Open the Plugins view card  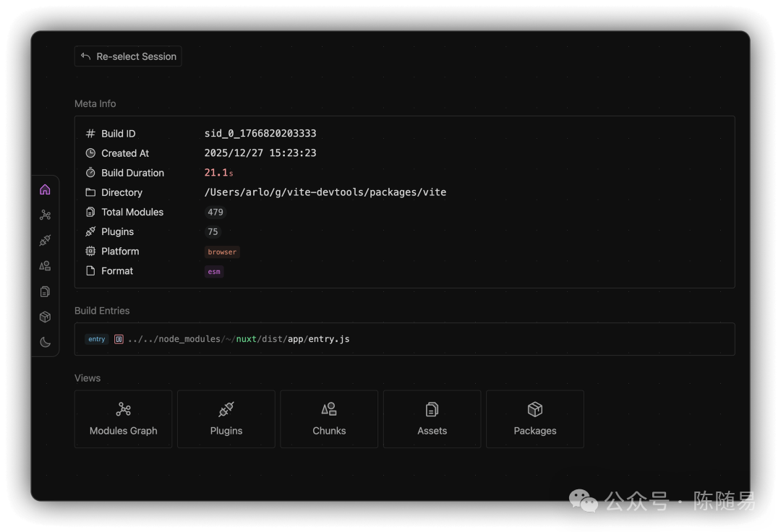(226, 419)
